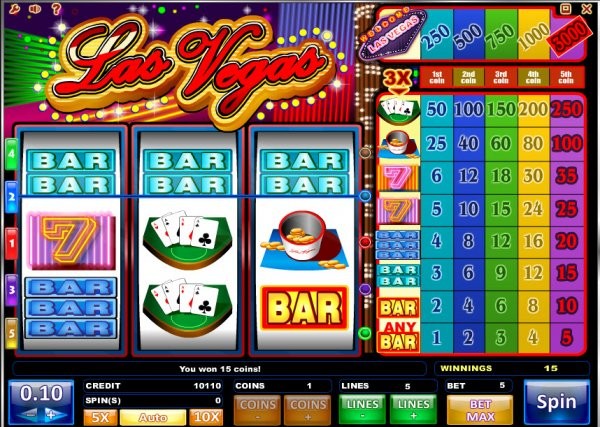
Task: Select payline 5 yellow marker
Action: click(x=11, y=333)
